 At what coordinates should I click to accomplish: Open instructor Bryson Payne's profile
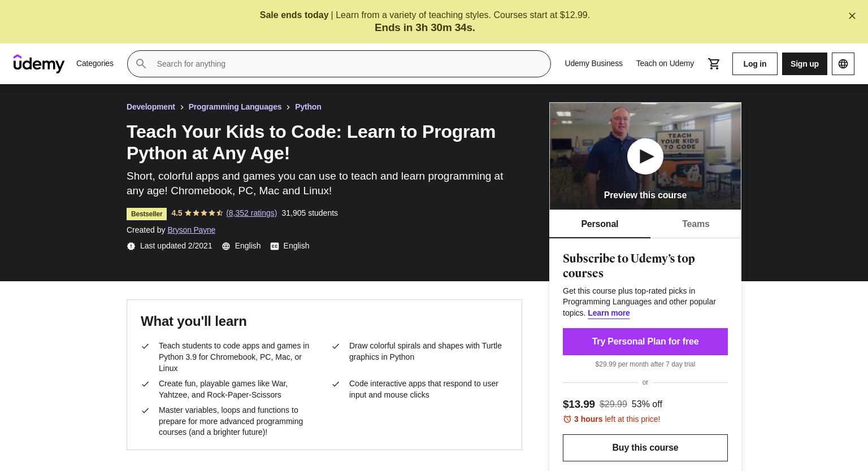[191, 230]
